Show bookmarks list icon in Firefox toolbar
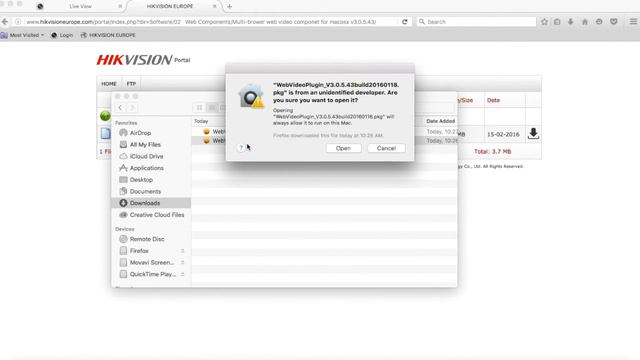This screenshot has height=360, width=640. 557,22
